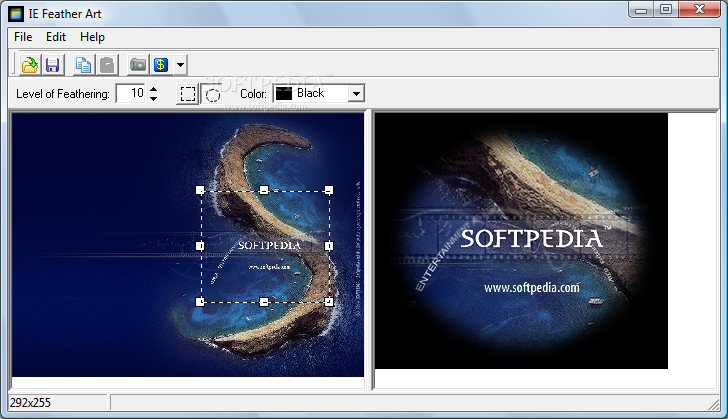Maximize the IE Feather Art window
This screenshot has height=419, width=728.
(666, 9)
